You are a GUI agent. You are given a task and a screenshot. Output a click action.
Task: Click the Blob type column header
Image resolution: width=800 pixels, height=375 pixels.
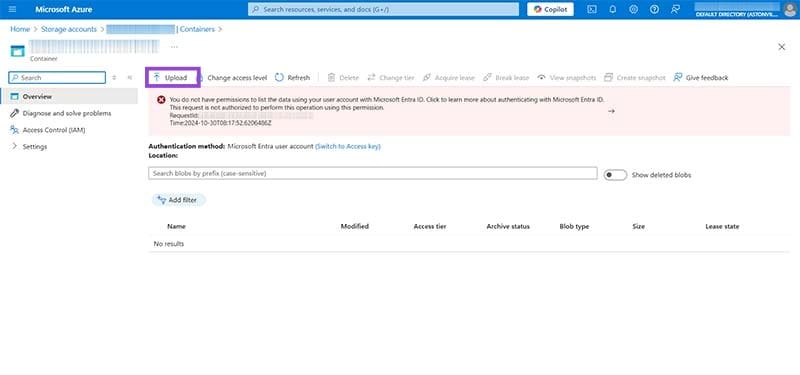click(574, 227)
